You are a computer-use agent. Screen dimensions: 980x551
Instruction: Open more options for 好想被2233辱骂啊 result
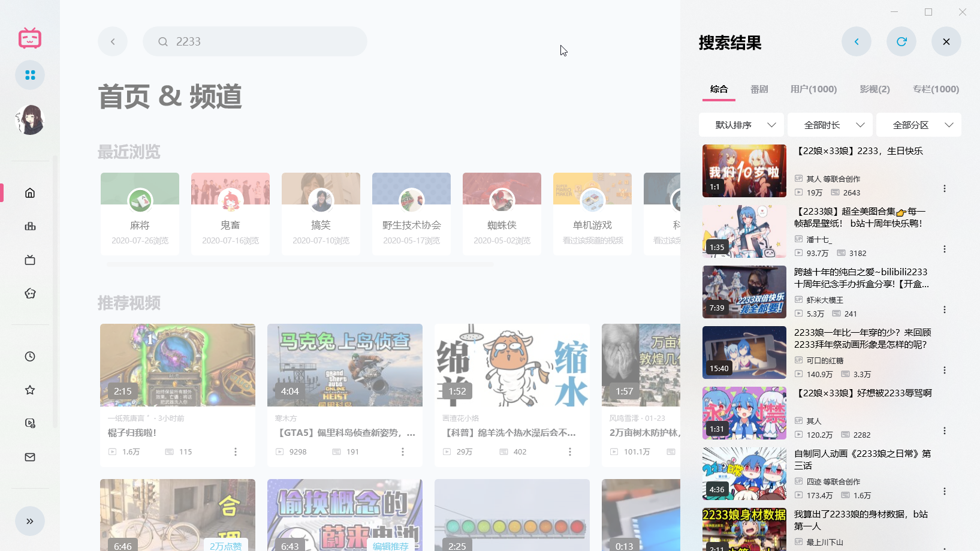(x=945, y=431)
